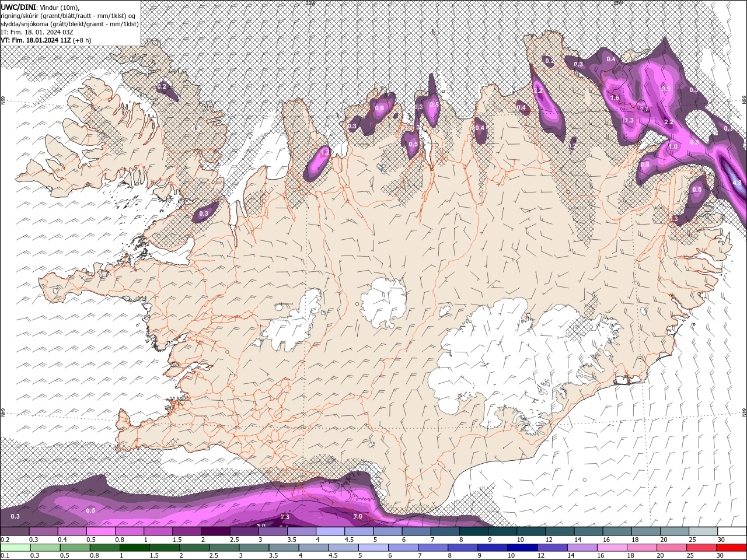The image size is (747, 560).
Task: Click the bright red lower swatch after 30
Action: 731,548
